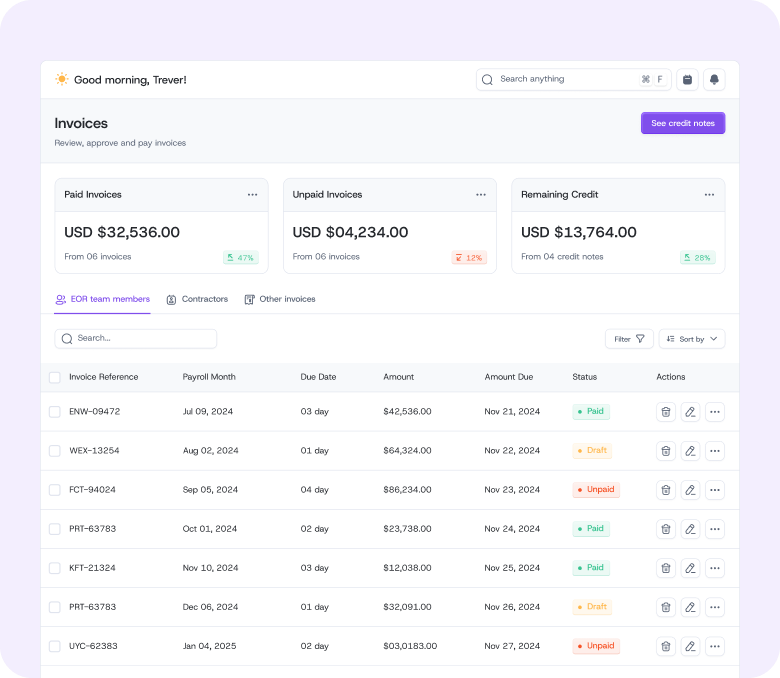Viewport: 780px width, 678px height.
Task: Open notifications bell icon
Action: coord(714,80)
